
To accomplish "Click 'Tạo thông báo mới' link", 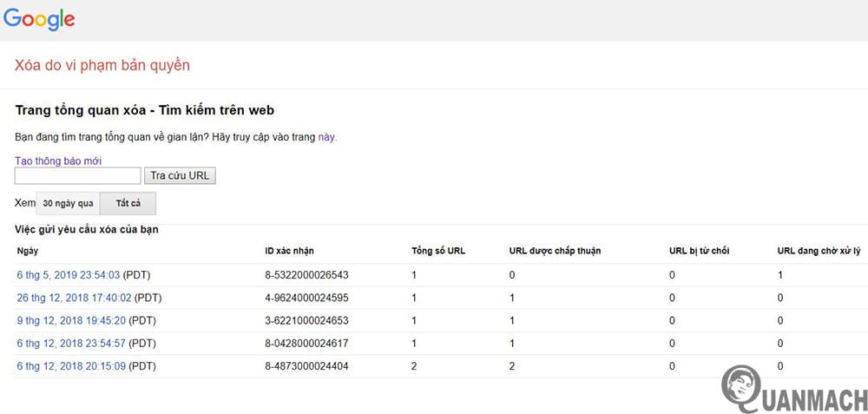I will pos(58,161).
